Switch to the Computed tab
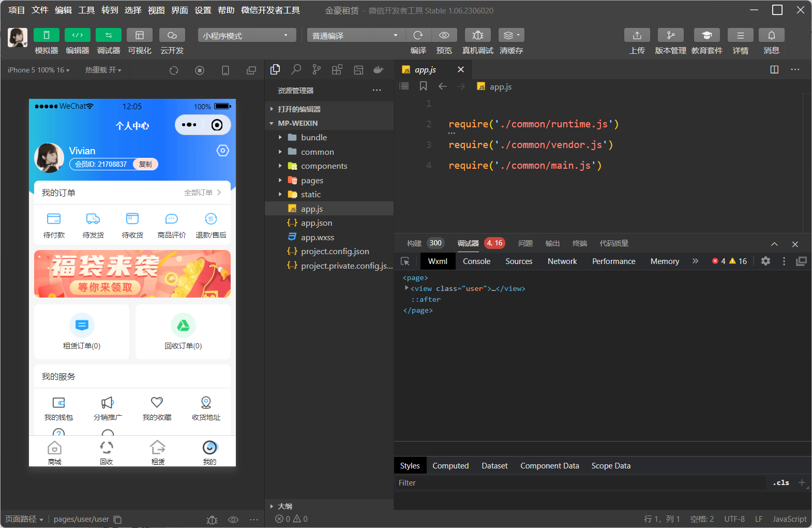Image resolution: width=812 pixels, height=528 pixels. click(450, 465)
